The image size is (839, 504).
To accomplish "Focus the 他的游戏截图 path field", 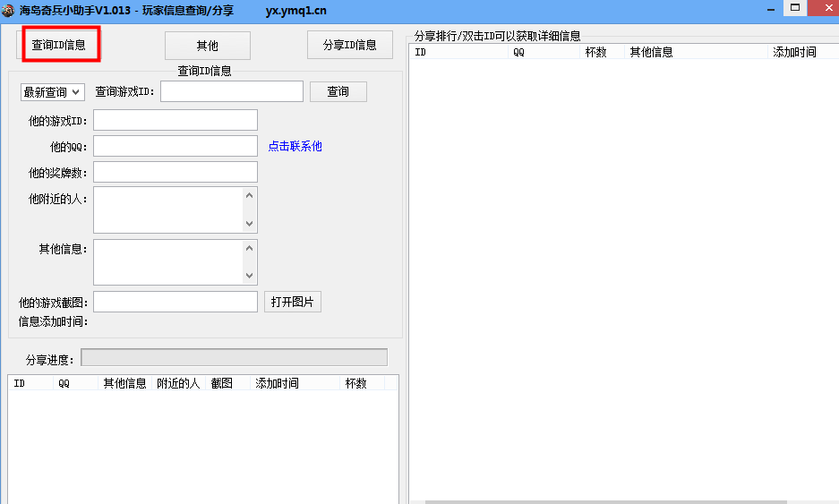I will [x=176, y=303].
